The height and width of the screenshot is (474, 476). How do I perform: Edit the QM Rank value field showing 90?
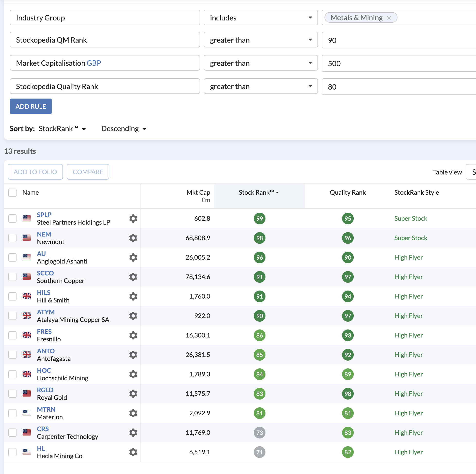pyautogui.click(x=399, y=40)
